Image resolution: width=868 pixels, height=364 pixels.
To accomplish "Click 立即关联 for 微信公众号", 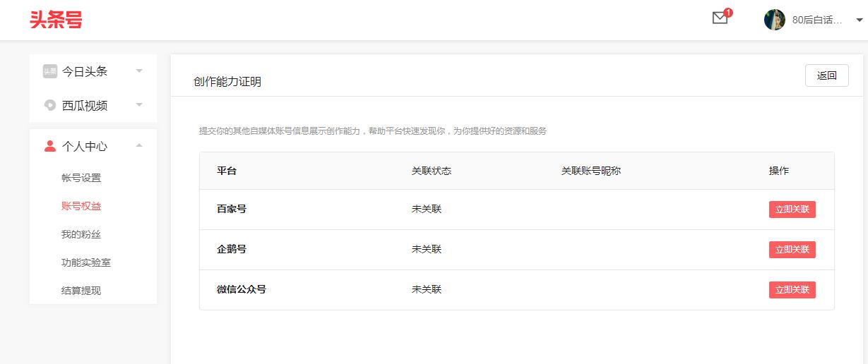I will 792,290.
